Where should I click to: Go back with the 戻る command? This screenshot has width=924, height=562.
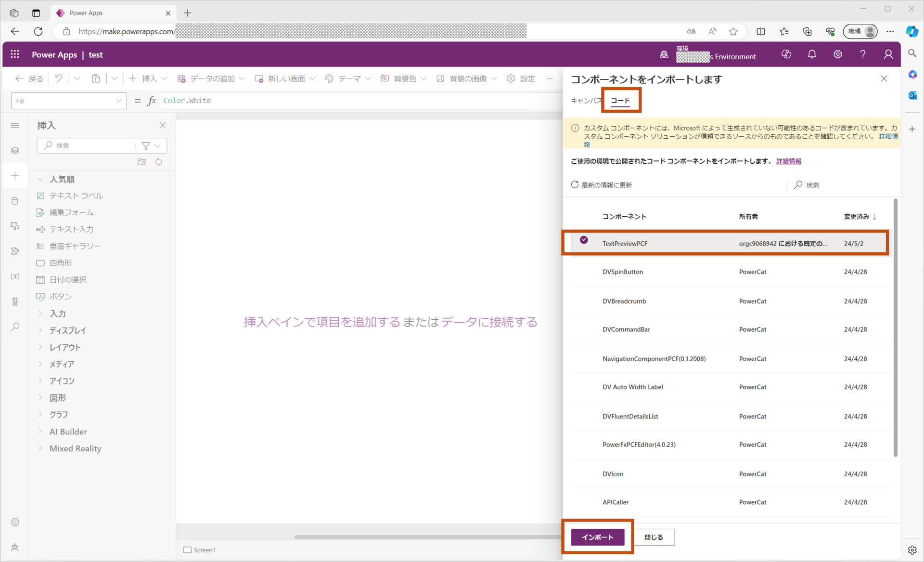tap(29, 78)
